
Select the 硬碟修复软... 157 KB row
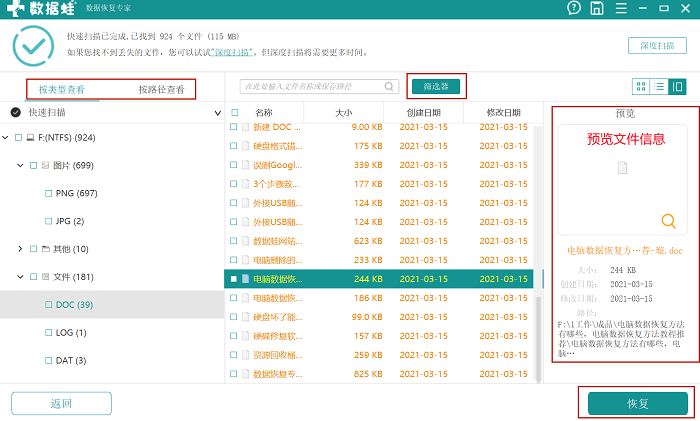point(379,336)
